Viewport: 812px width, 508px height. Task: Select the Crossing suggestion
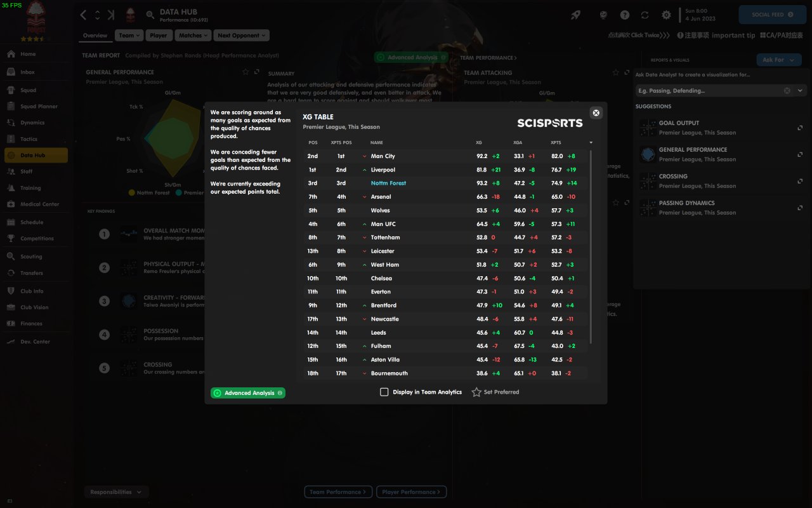click(x=721, y=181)
